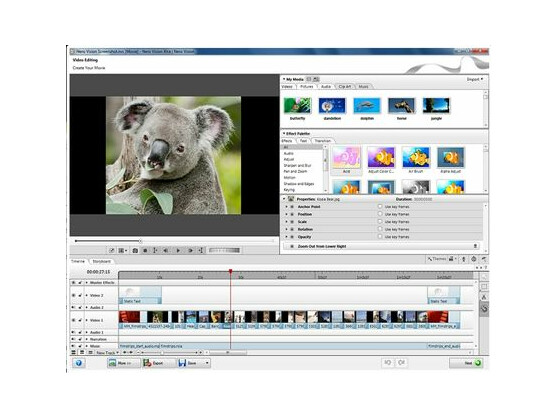Enable key frames for Opacity
Image resolution: width=557 pixels, height=418 pixels.
tap(380, 237)
